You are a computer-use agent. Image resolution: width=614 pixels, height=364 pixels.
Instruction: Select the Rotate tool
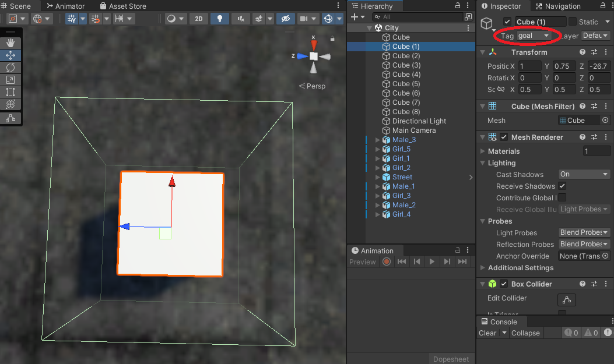point(10,68)
